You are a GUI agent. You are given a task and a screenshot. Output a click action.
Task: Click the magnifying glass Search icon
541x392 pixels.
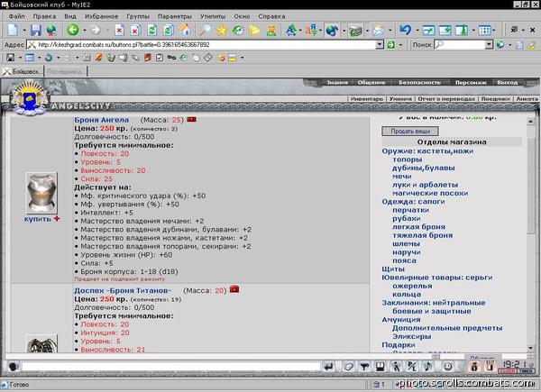[205, 31]
